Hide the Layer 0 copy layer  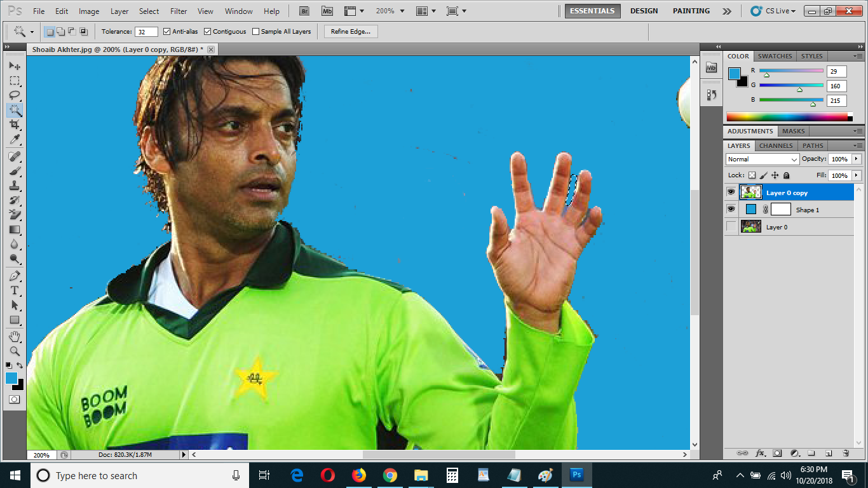coord(731,192)
